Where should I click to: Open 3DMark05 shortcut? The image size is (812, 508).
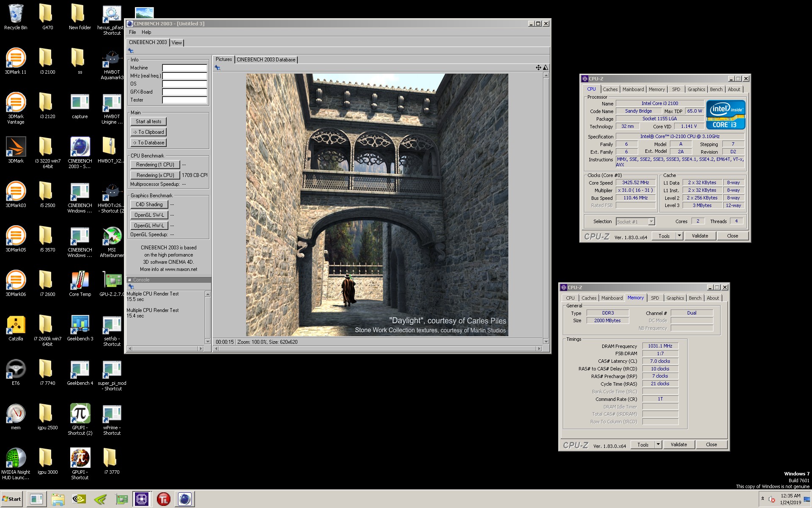(x=16, y=239)
